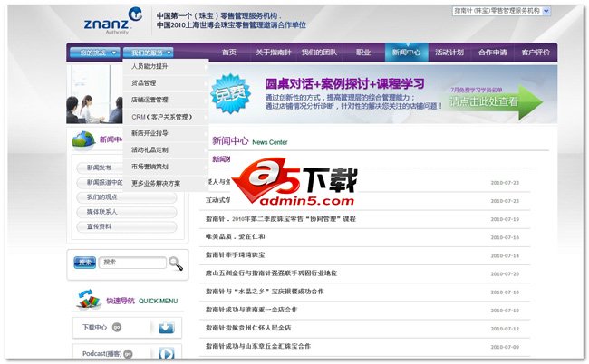This screenshot has height=364, width=589.
Task: Click the globe icon beside 新闻中心 sidebar
Action: 83,140
